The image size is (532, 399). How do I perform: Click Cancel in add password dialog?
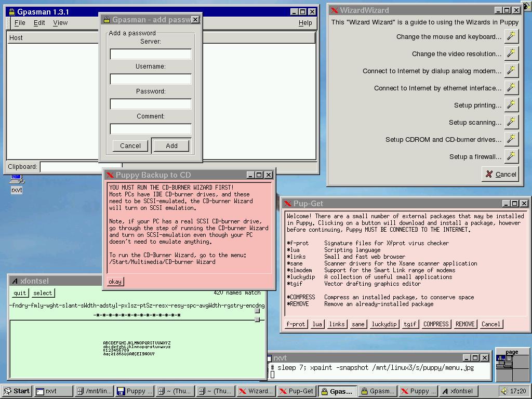click(x=130, y=145)
